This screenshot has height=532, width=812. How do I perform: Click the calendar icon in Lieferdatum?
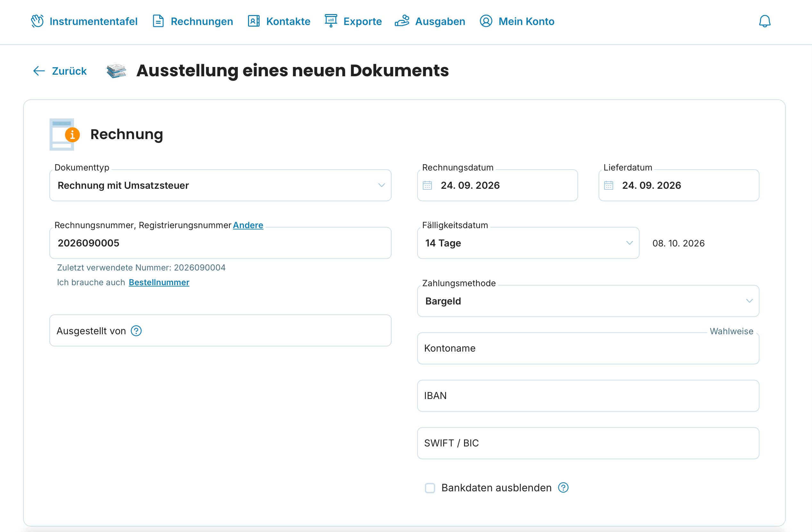[x=609, y=185]
